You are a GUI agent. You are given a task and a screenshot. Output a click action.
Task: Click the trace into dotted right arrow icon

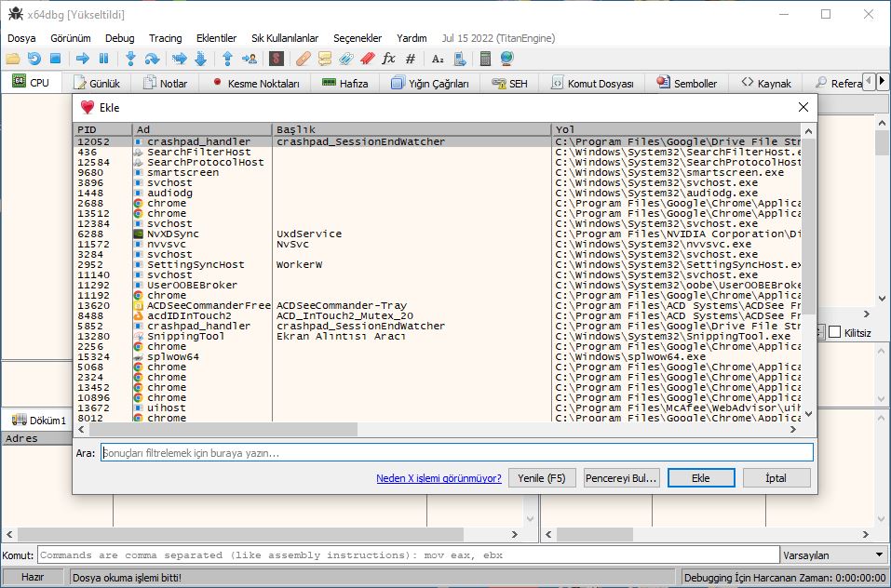180,59
